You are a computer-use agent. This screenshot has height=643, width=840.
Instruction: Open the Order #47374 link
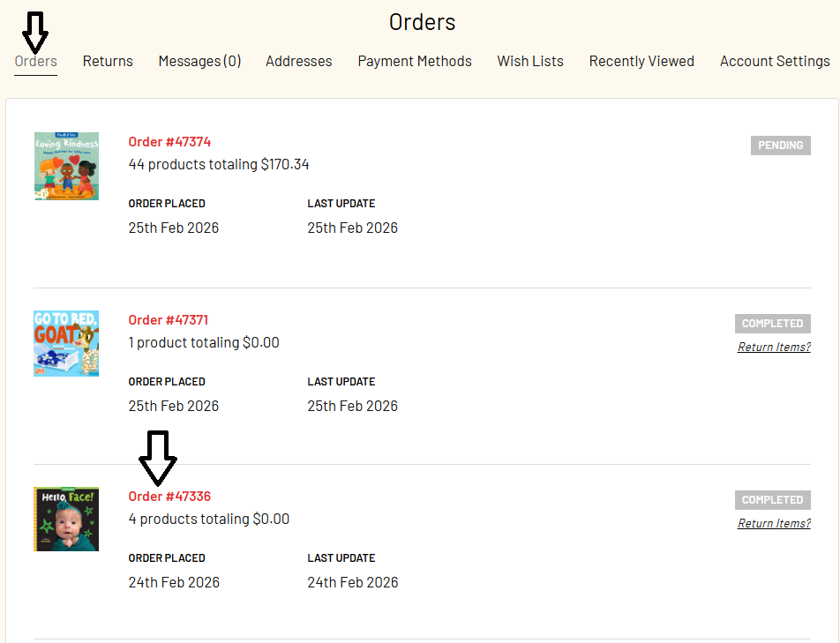(169, 142)
